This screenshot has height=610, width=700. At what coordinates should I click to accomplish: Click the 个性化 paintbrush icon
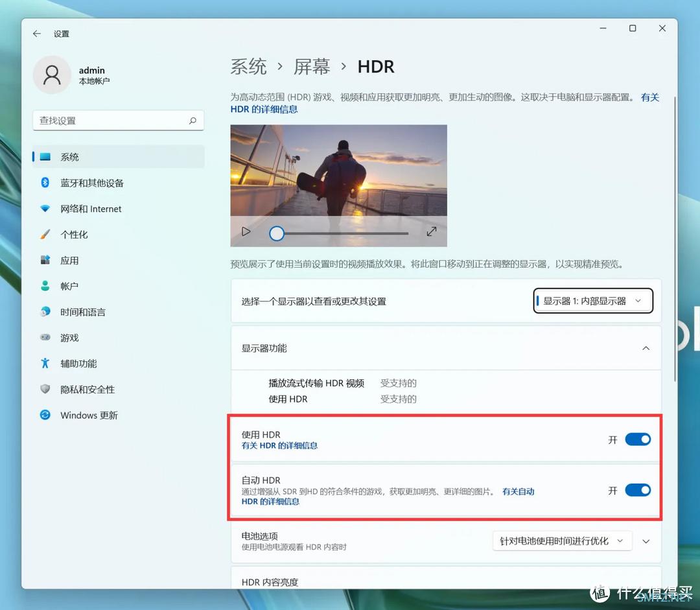click(45, 235)
